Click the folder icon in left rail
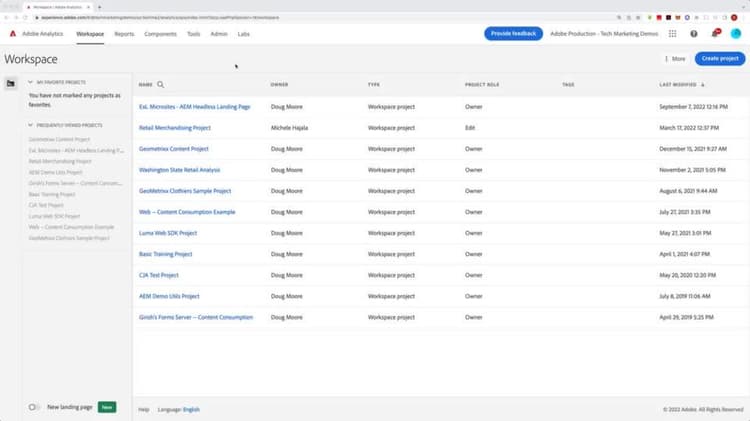This screenshot has height=421, width=750. point(11,84)
